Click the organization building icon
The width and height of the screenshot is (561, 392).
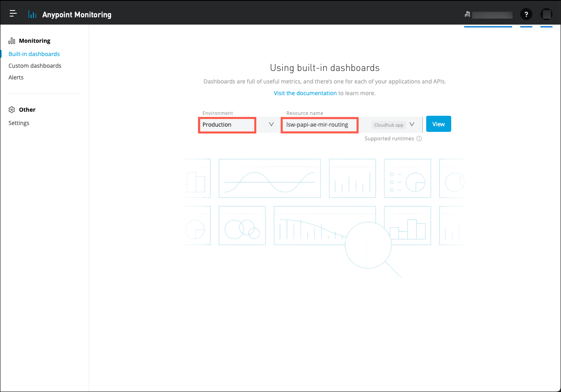[x=467, y=15]
